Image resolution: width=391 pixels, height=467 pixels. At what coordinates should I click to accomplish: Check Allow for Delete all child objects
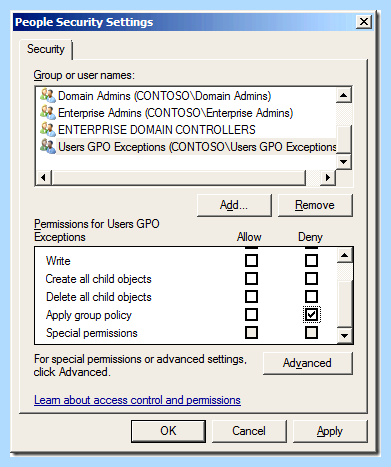click(x=251, y=296)
